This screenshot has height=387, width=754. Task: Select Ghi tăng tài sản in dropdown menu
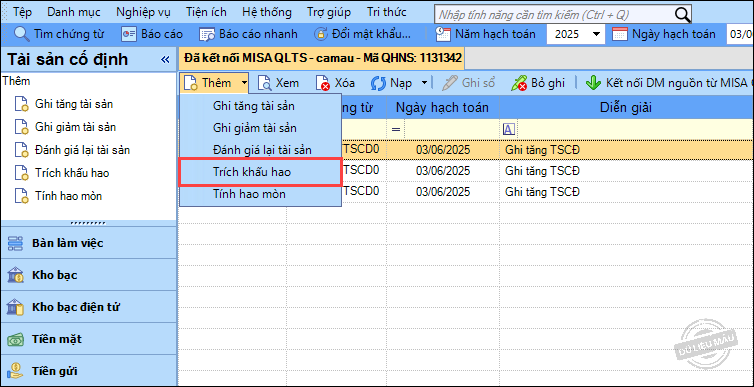tap(260, 106)
